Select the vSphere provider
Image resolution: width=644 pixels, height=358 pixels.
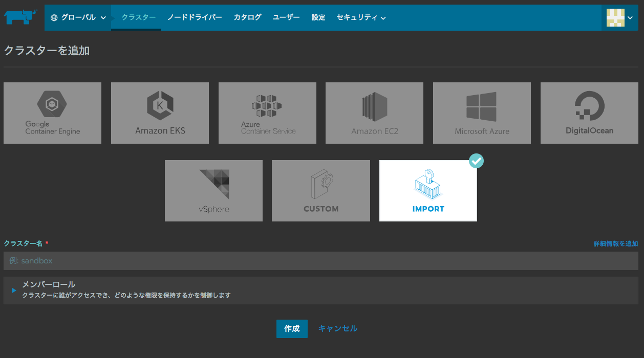click(213, 191)
